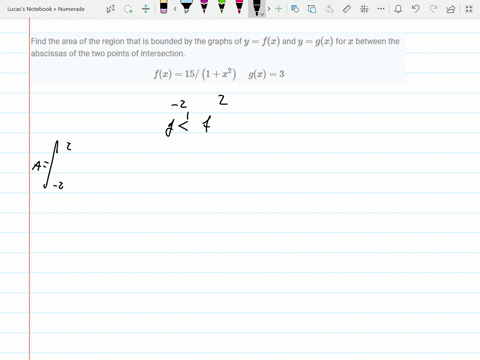Select the Eraser tool

click(164, 7)
